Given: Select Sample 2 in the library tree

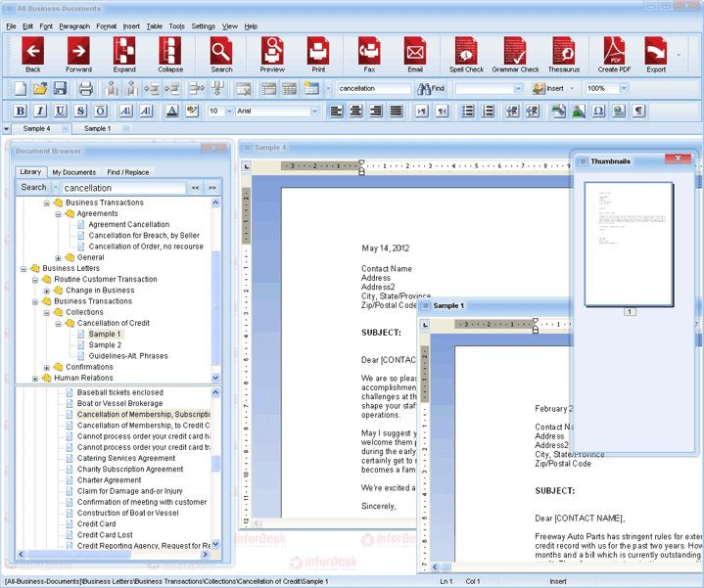Looking at the screenshot, I should [x=105, y=345].
